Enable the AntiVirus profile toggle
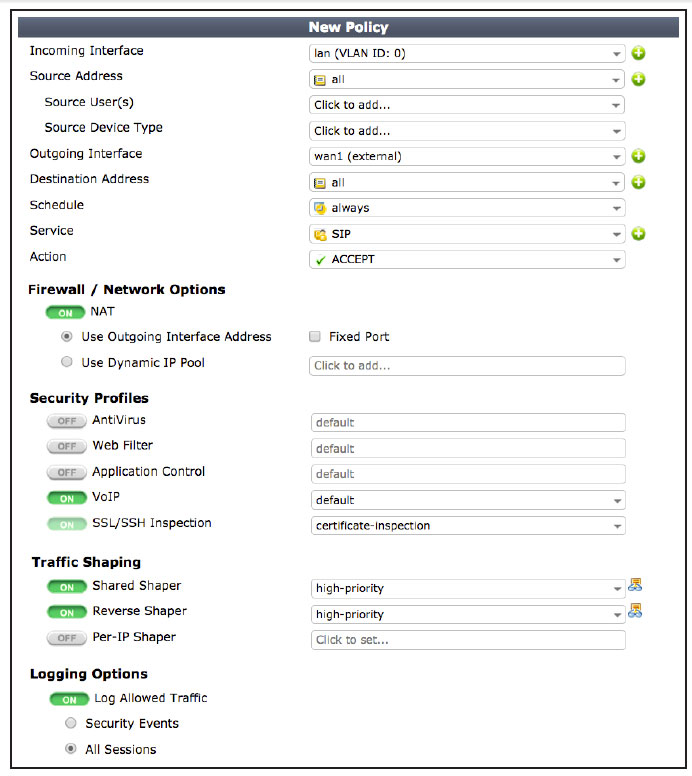The height and width of the screenshot is (776, 692). tap(66, 421)
